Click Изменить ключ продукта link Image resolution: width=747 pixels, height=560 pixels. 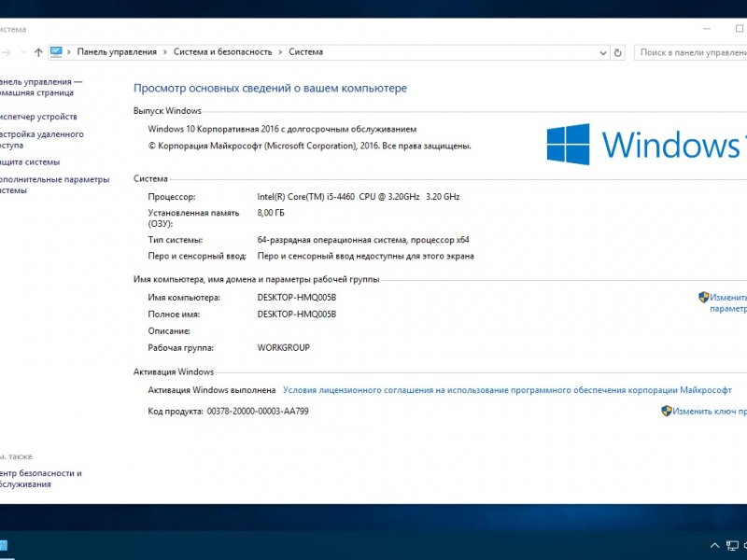[x=710, y=411]
